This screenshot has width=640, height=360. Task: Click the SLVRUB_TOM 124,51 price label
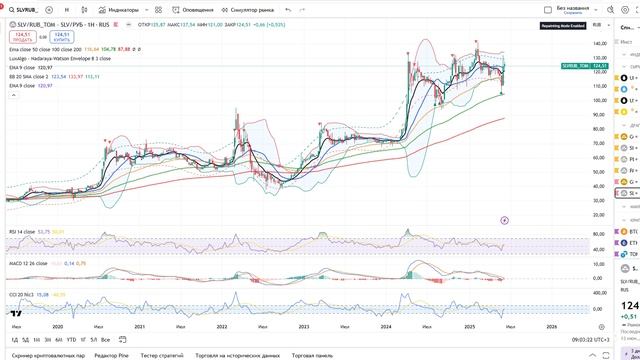point(585,66)
